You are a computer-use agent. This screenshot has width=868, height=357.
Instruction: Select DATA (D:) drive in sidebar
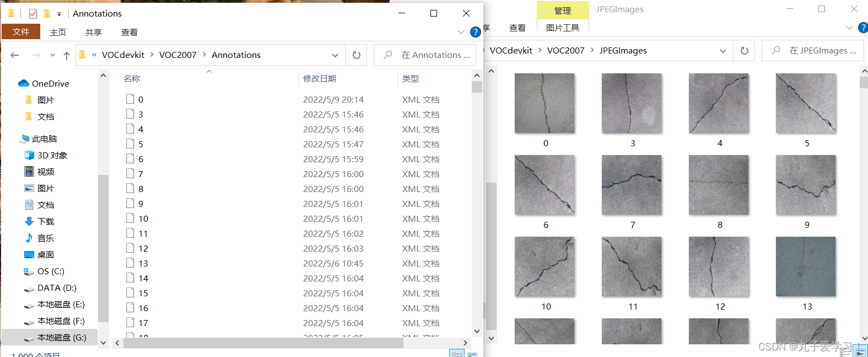pos(50,288)
